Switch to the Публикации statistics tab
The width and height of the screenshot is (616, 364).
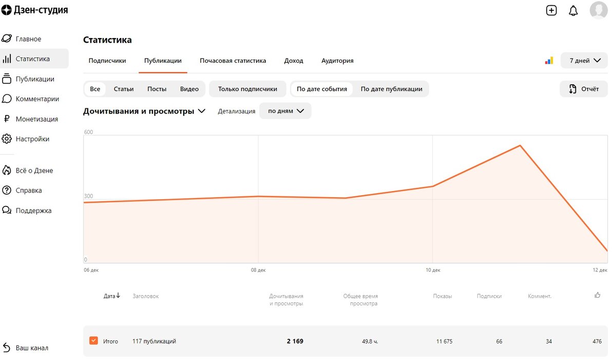tap(163, 61)
